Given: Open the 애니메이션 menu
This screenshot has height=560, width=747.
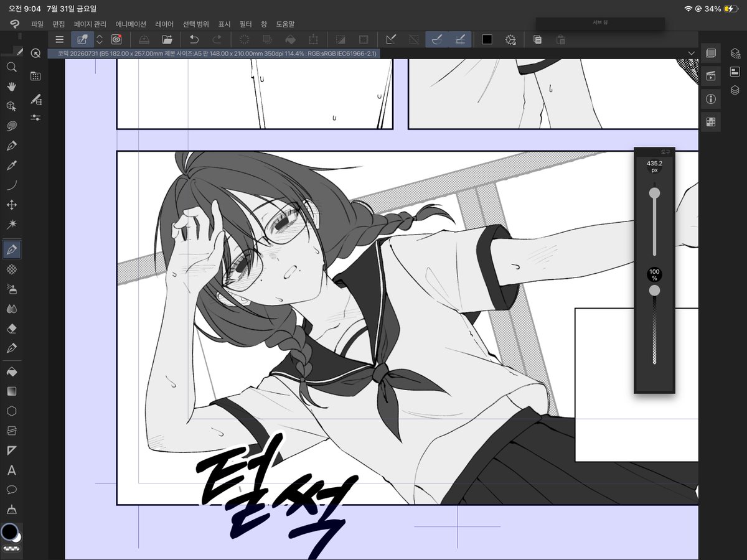Looking at the screenshot, I should pyautogui.click(x=131, y=24).
